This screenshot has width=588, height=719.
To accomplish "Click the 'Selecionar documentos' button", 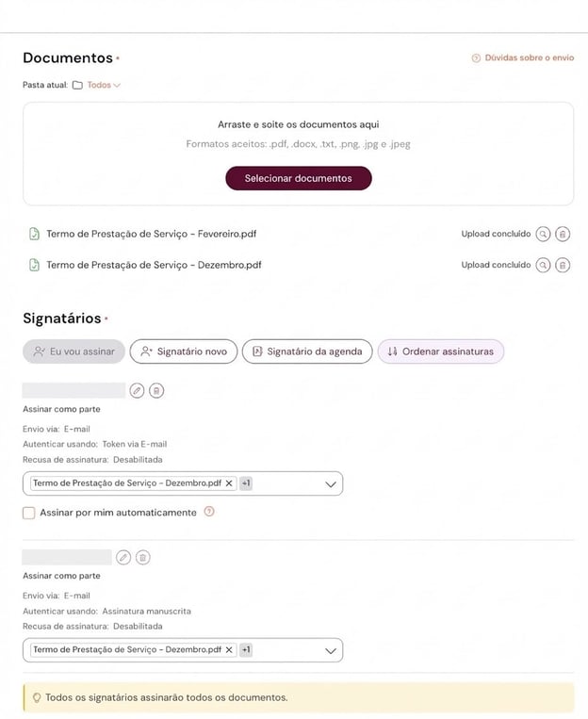I will pyautogui.click(x=298, y=178).
